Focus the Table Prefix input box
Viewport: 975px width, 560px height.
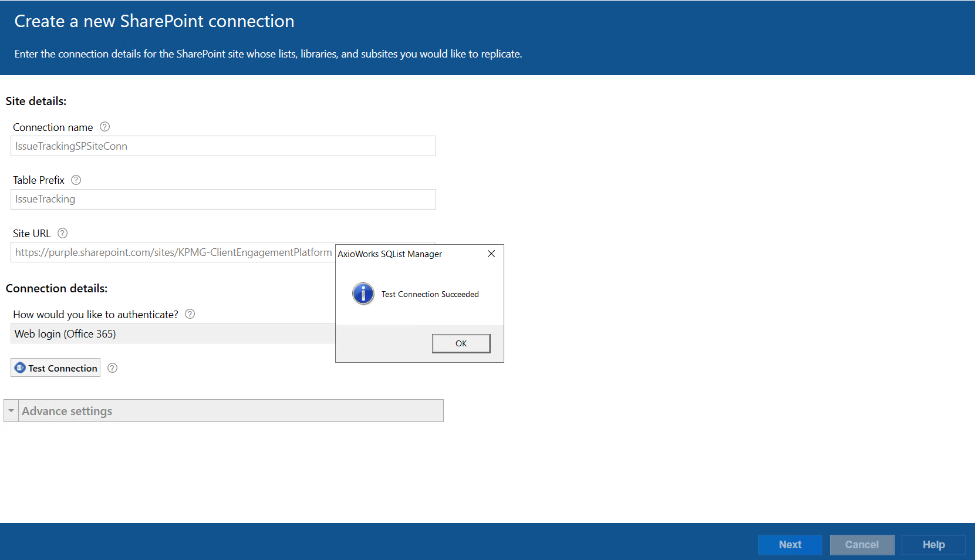223,200
